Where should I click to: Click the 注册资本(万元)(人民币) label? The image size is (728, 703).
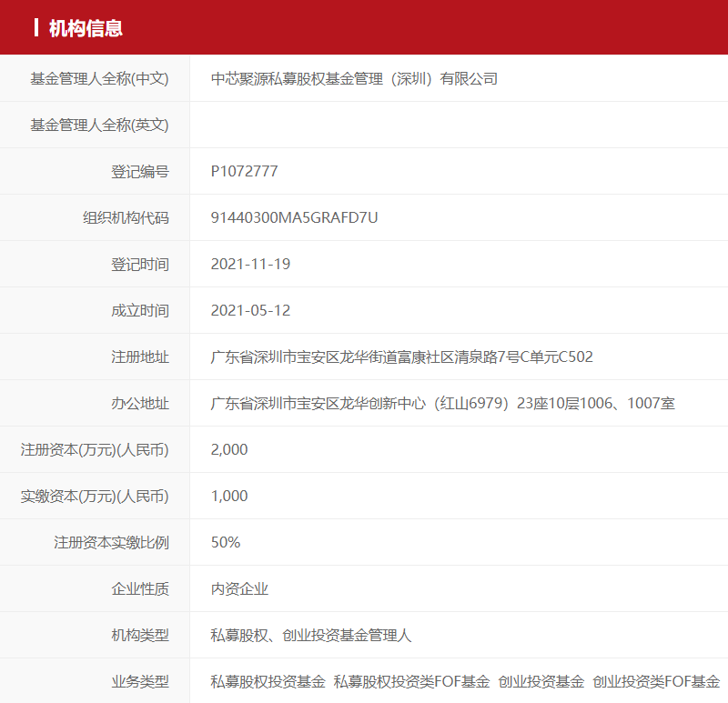[x=95, y=449]
